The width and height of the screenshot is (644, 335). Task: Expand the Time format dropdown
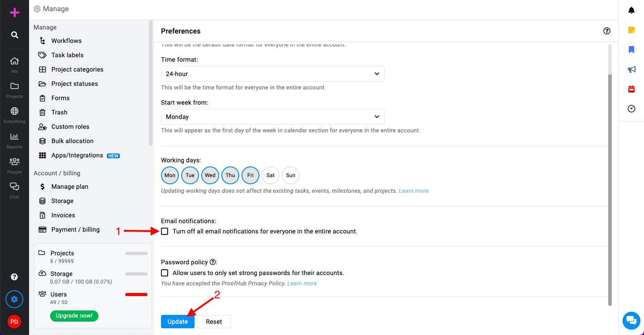pyautogui.click(x=273, y=74)
